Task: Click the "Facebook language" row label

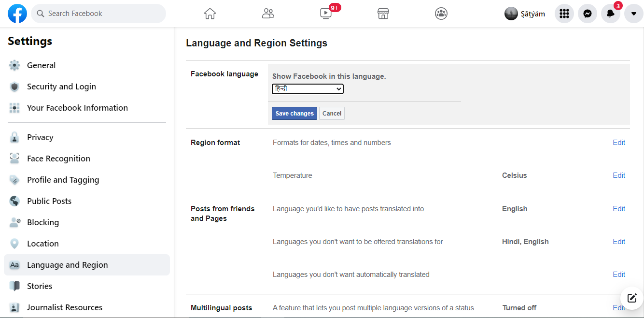Action: pos(224,74)
